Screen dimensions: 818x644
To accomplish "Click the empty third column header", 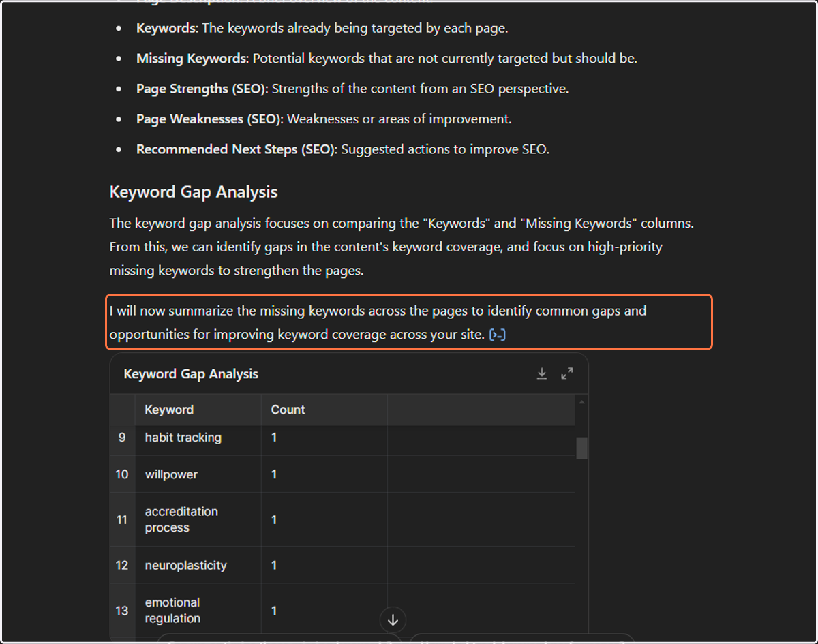I will (x=481, y=410).
